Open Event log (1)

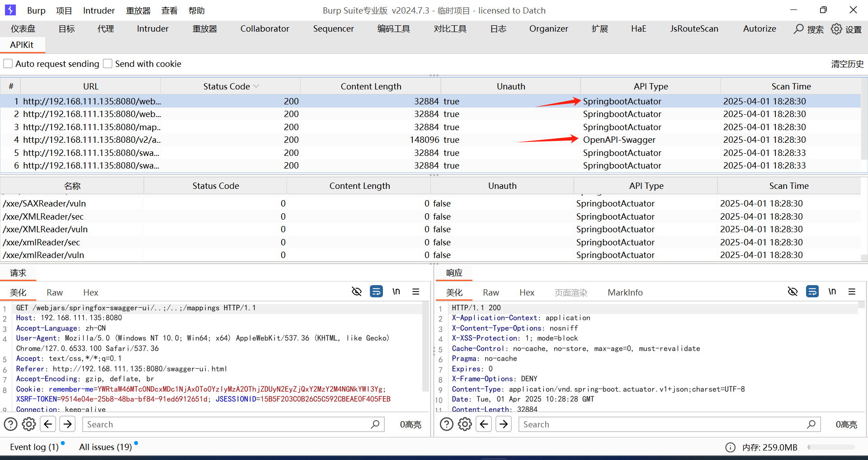(34, 447)
